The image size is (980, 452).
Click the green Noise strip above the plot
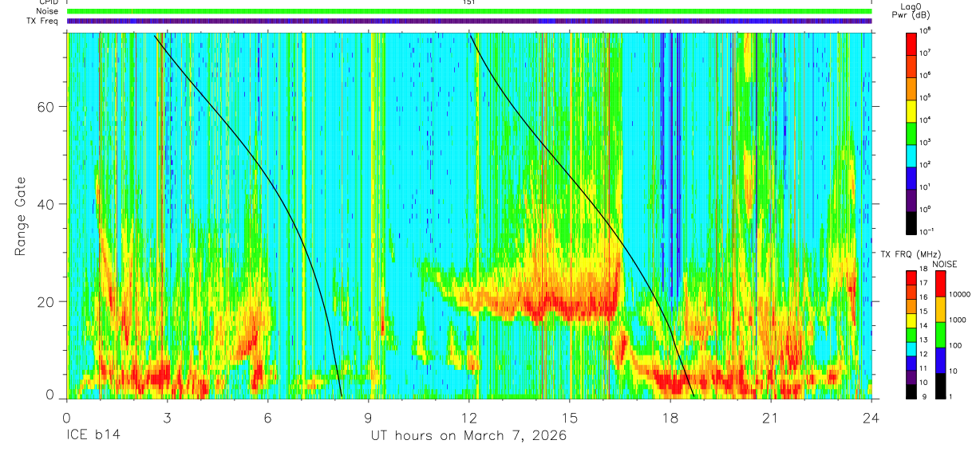point(469,11)
